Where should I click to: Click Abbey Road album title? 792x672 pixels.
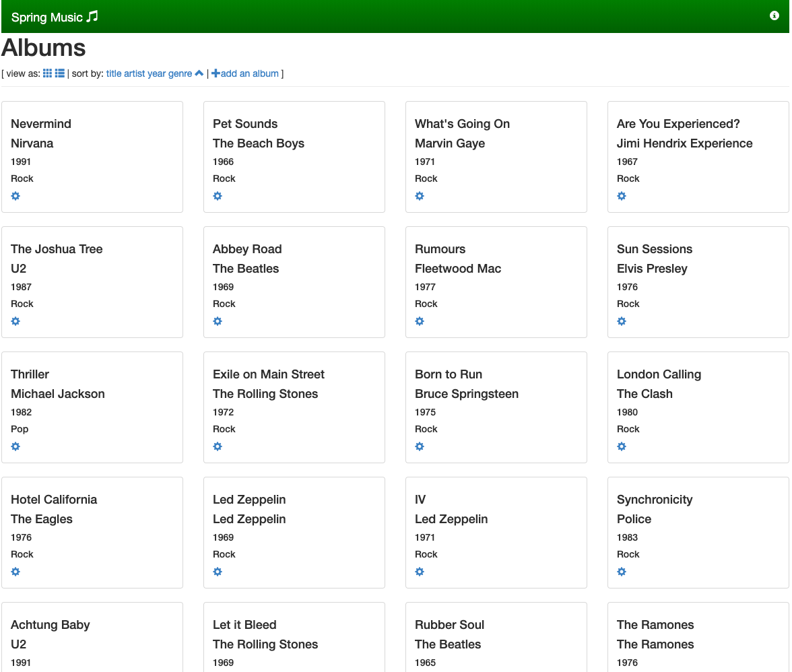tap(248, 249)
